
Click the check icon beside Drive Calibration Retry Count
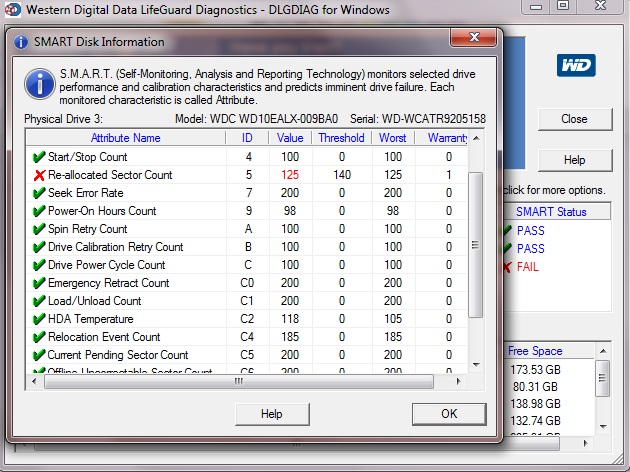(x=39, y=247)
